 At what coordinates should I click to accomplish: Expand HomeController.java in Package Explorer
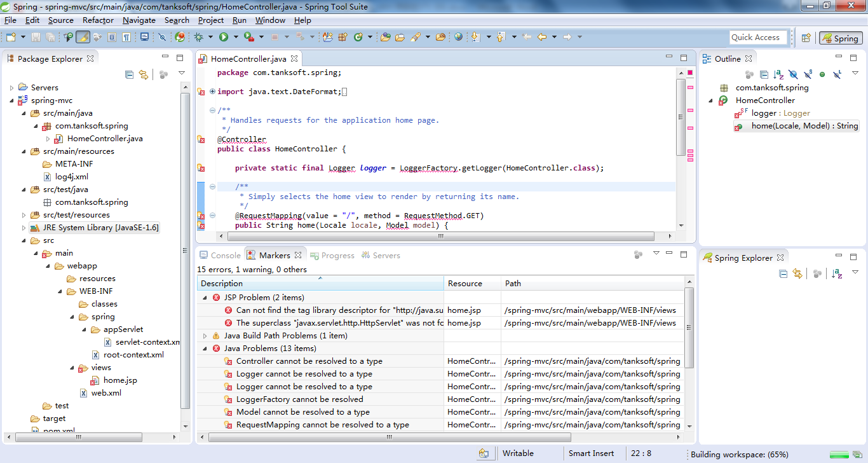(48, 139)
